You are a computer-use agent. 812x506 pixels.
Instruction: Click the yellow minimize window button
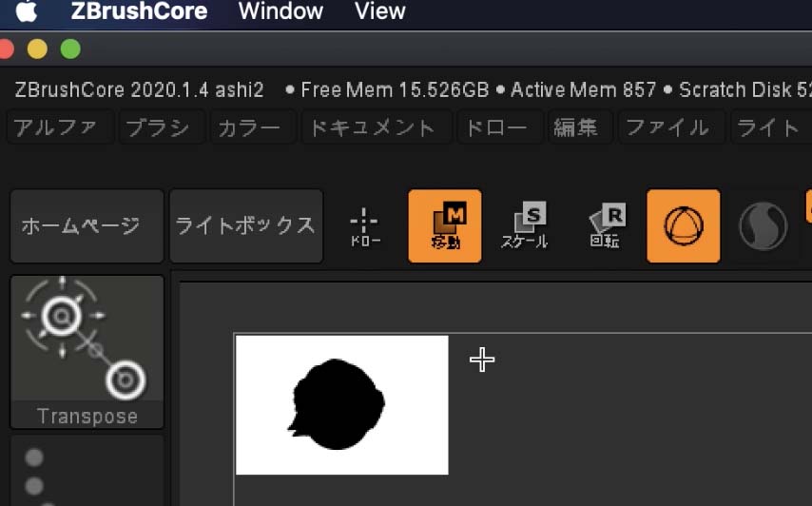37,49
